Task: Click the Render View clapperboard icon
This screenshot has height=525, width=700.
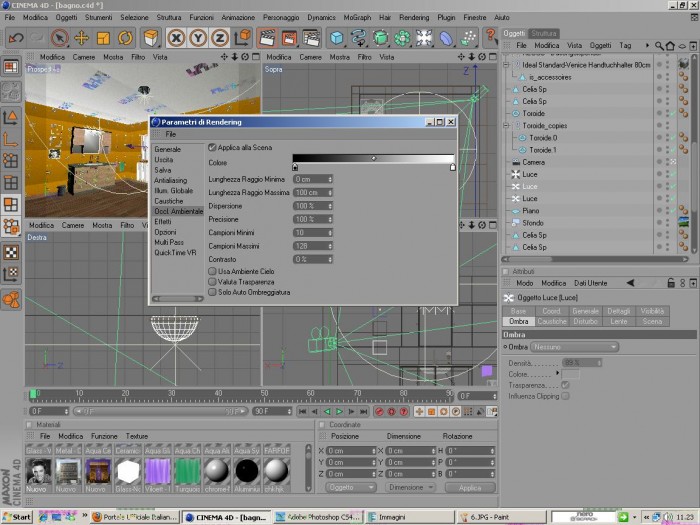Action: pyautogui.click(x=267, y=38)
